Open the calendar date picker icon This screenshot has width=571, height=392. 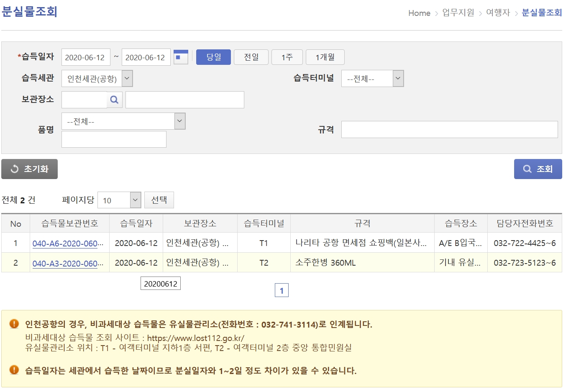click(x=181, y=57)
